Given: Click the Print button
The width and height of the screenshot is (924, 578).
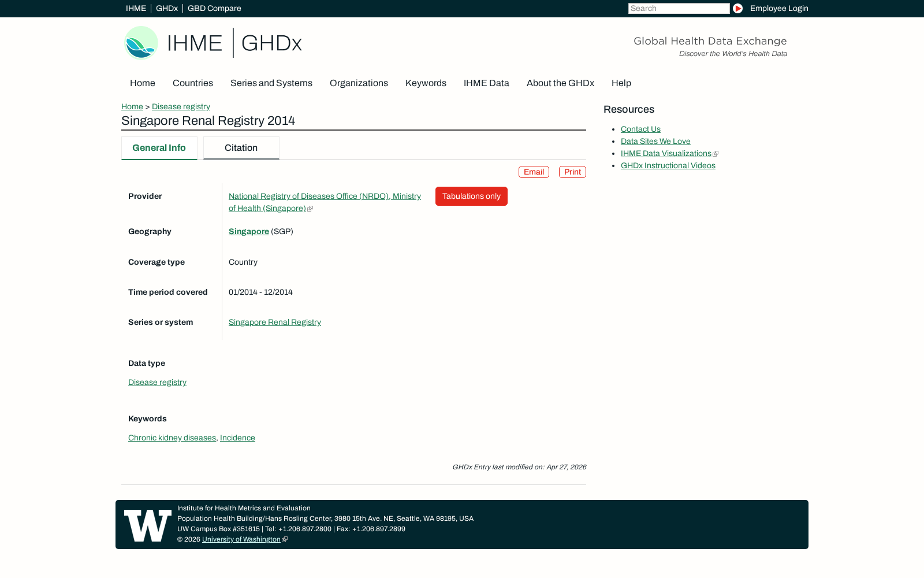Looking at the screenshot, I should tap(572, 172).
